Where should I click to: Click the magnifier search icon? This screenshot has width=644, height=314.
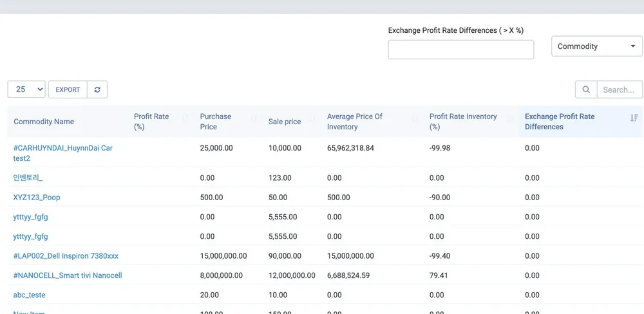click(586, 89)
